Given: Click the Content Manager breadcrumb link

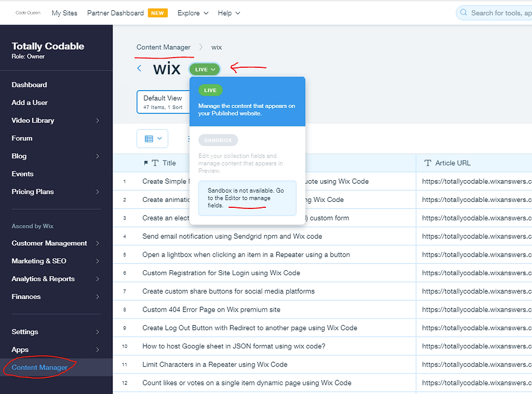Looking at the screenshot, I should (x=163, y=47).
